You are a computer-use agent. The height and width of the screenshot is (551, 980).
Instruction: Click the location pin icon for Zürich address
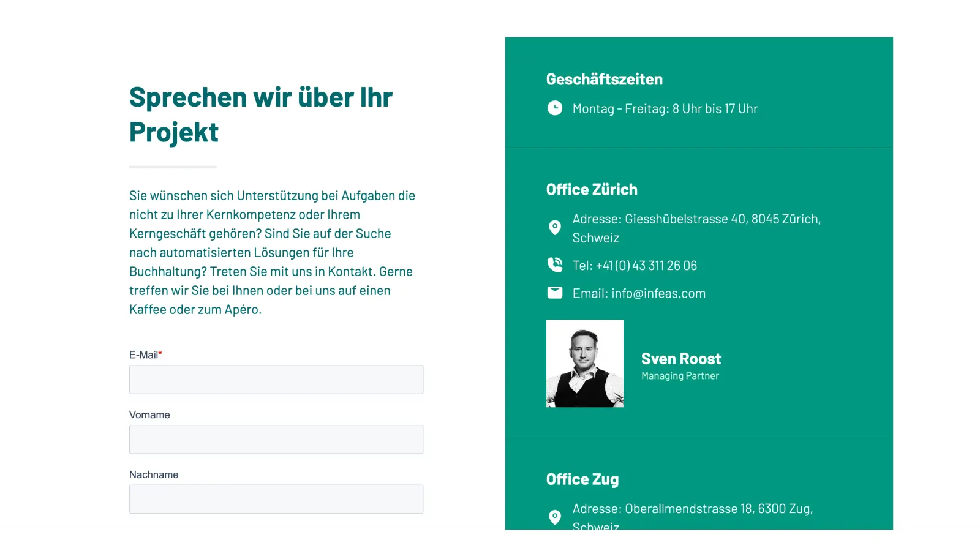click(x=554, y=228)
